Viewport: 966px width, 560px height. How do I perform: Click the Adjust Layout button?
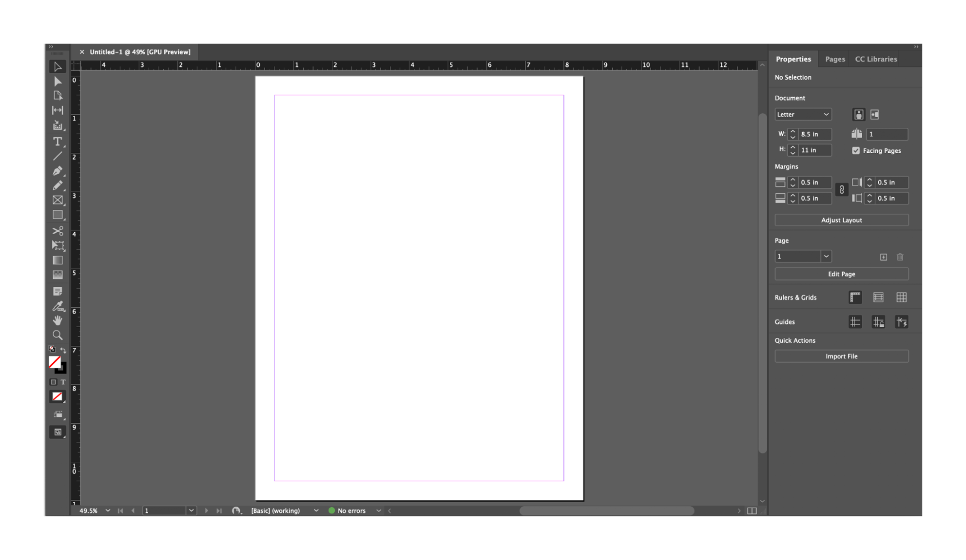point(841,220)
